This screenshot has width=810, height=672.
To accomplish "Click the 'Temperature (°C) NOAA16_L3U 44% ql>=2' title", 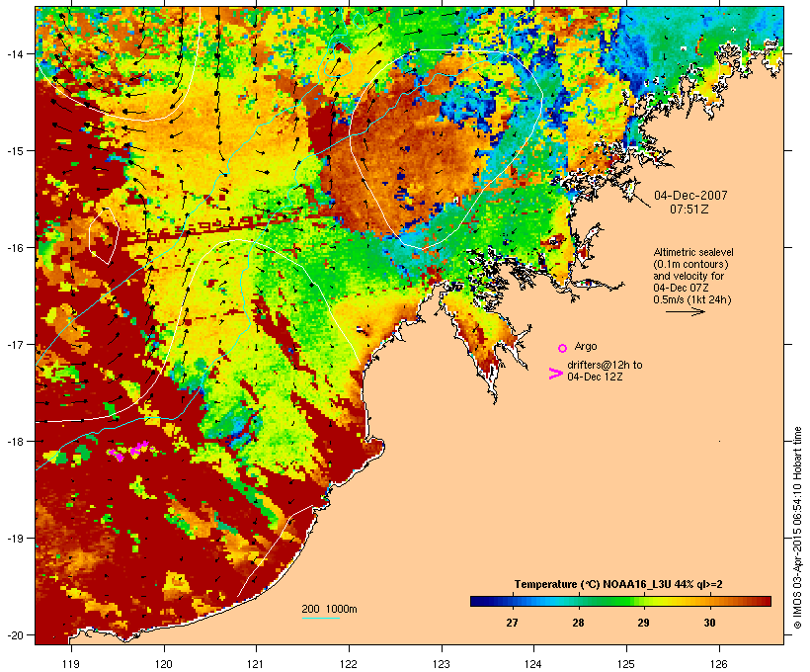I will click(618, 585).
